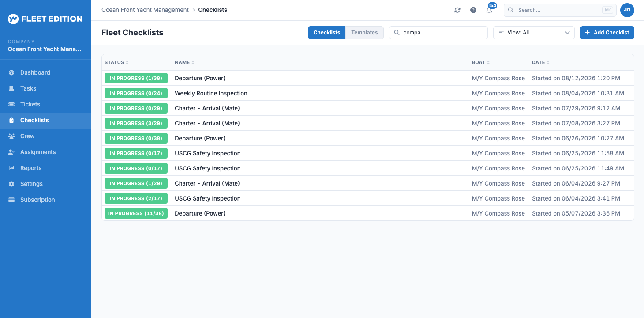Open Departure (Power) started 08/12/2026
This screenshot has height=318, width=644.
click(200, 78)
